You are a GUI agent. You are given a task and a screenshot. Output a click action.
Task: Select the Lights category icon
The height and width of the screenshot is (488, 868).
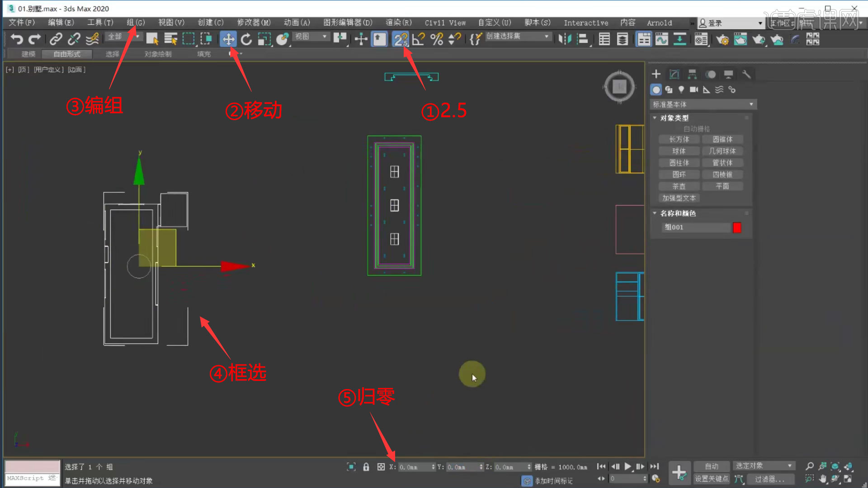[681, 89]
